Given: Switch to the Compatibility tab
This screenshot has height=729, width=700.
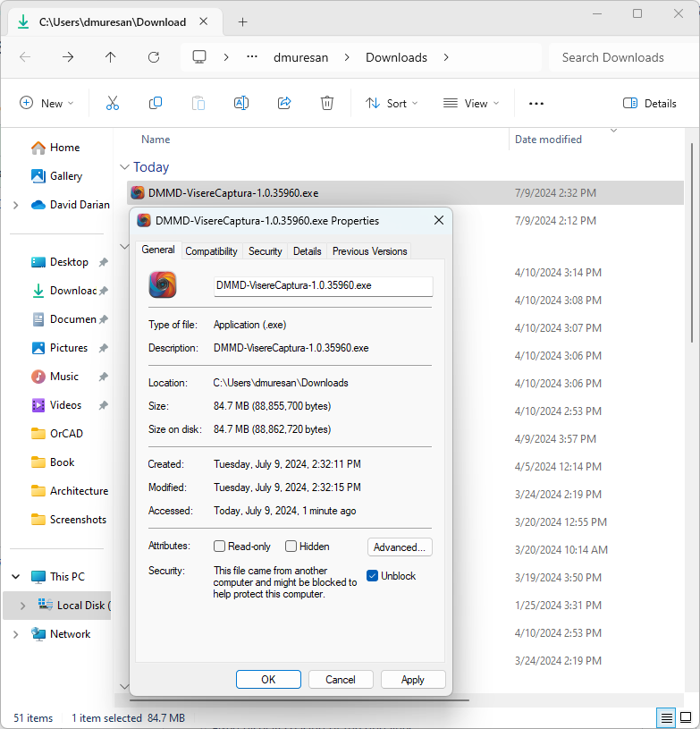Looking at the screenshot, I should click(x=211, y=251).
